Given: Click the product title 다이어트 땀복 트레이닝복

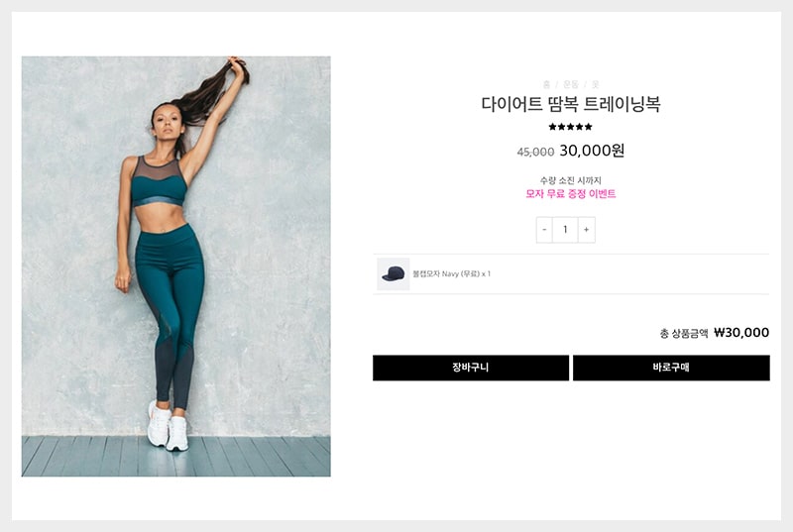Looking at the screenshot, I should [x=571, y=104].
